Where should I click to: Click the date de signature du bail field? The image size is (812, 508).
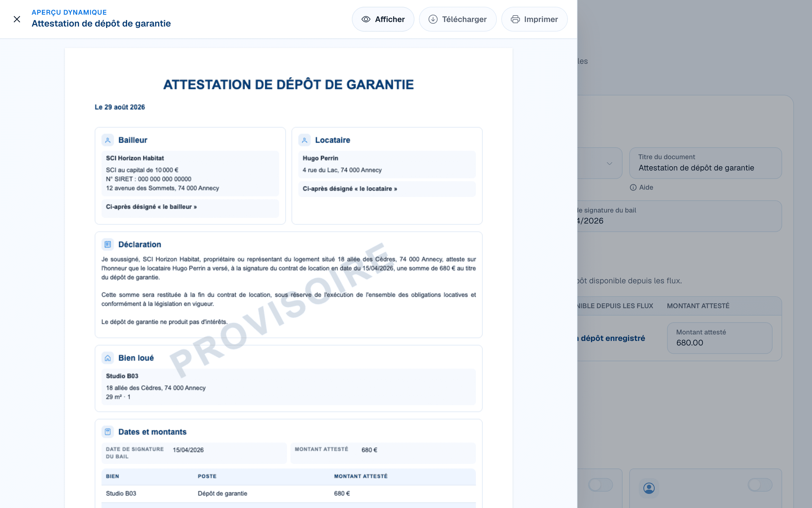click(x=679, y=216)
